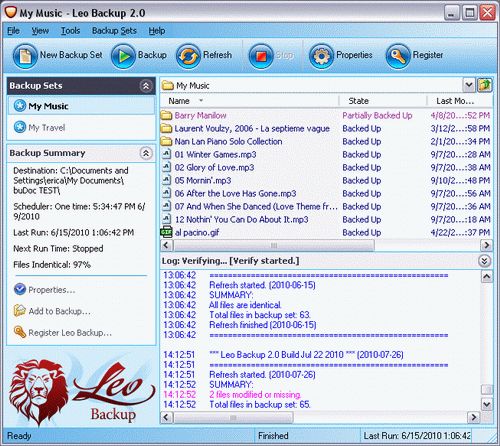Click 'Files Indentical: 97%' in summary

point(52,265)
